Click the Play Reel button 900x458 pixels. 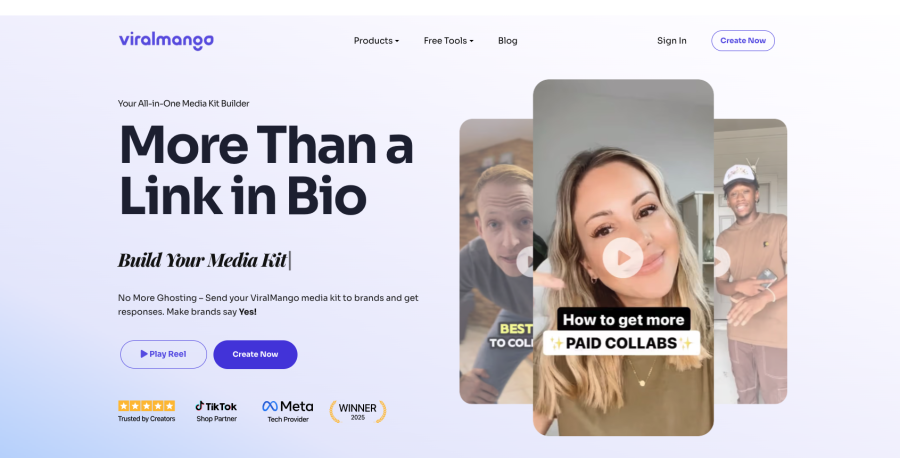[x=163, y=354]
